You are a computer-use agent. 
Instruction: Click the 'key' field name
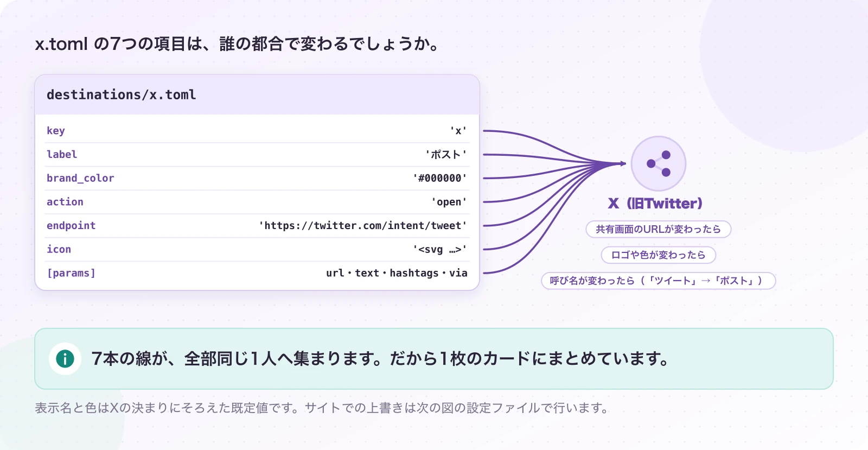(x=56, y=131)
